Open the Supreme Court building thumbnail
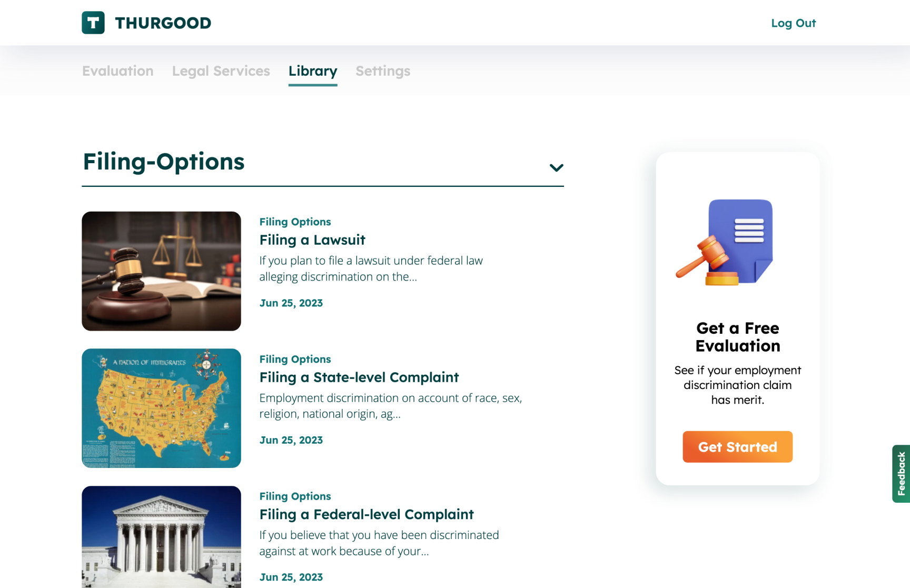Image resolution: width=910 pixels, height=588 pixels. [x=161, y=537]
